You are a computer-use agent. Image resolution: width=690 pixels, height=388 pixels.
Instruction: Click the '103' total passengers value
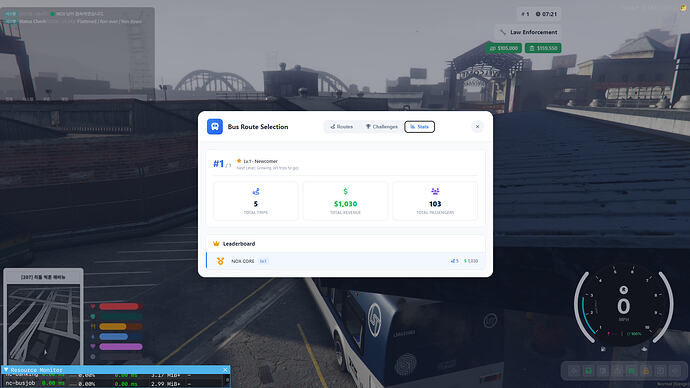(435, 204)
